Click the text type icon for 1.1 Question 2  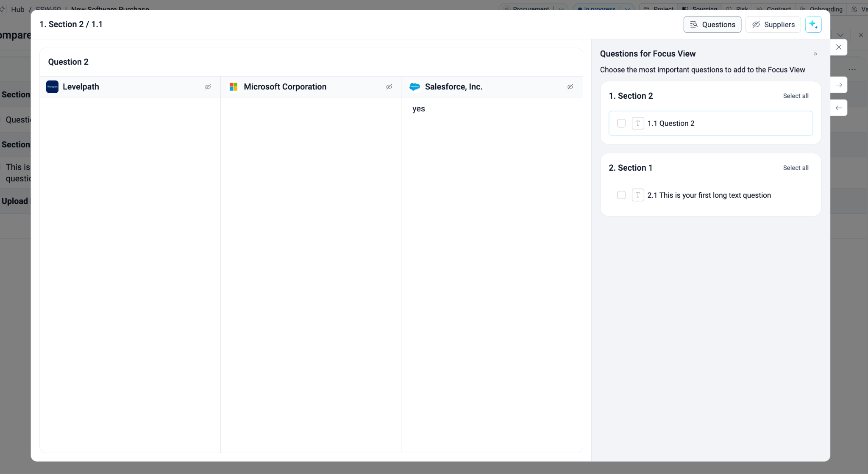[x=638, y=123]
